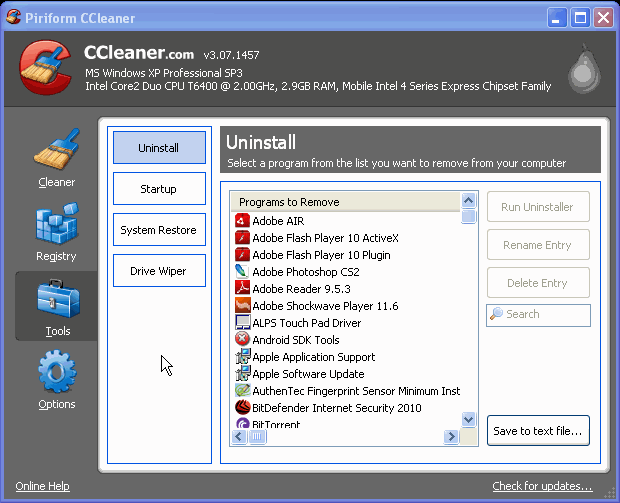Click the scroll up arrow of program list
This screenshot has height=503, width=620.
tap(469, 200)
